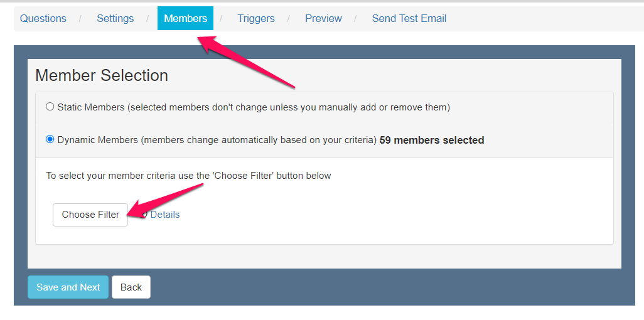Screen dimensions: 644x320
Task: Open the Preview tab
Action: point(323,18)
